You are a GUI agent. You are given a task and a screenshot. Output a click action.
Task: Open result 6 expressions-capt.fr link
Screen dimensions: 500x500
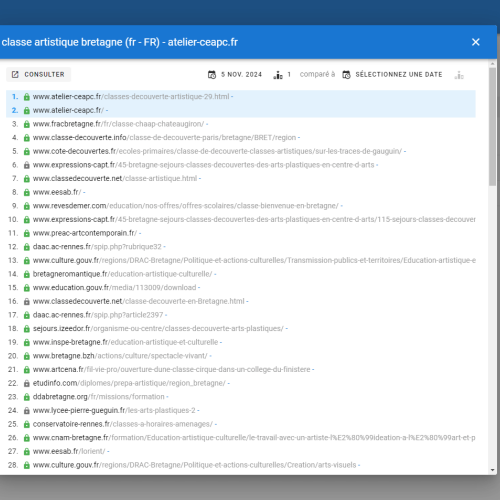coord(203,165)
